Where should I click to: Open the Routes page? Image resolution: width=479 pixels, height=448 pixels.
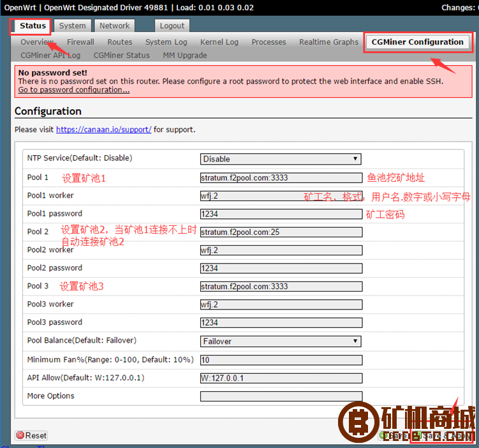click(120, 42)
